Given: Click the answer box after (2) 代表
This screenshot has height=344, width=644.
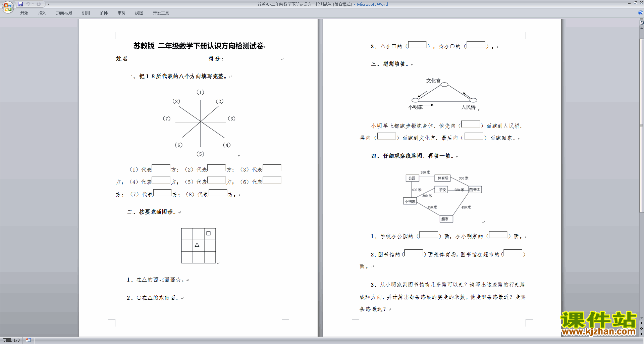Looking at the screenshot, I should pyautogui.click(x=217, y=168).
